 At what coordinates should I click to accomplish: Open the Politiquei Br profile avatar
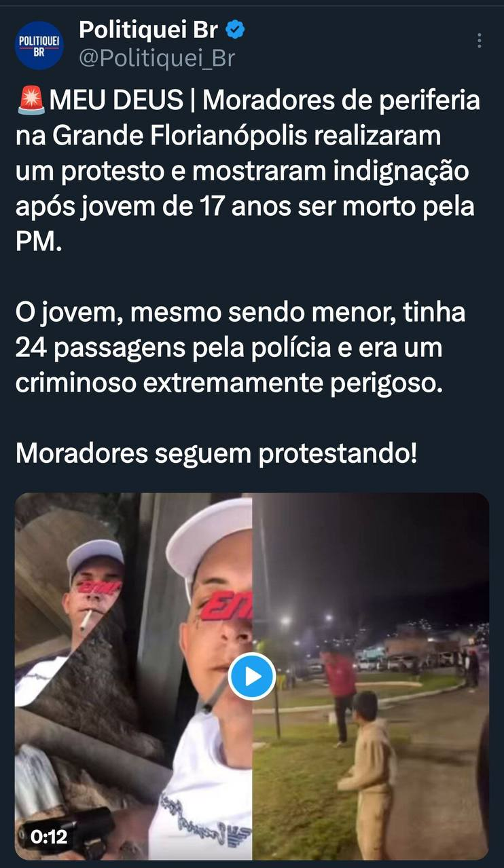point(39,45)
